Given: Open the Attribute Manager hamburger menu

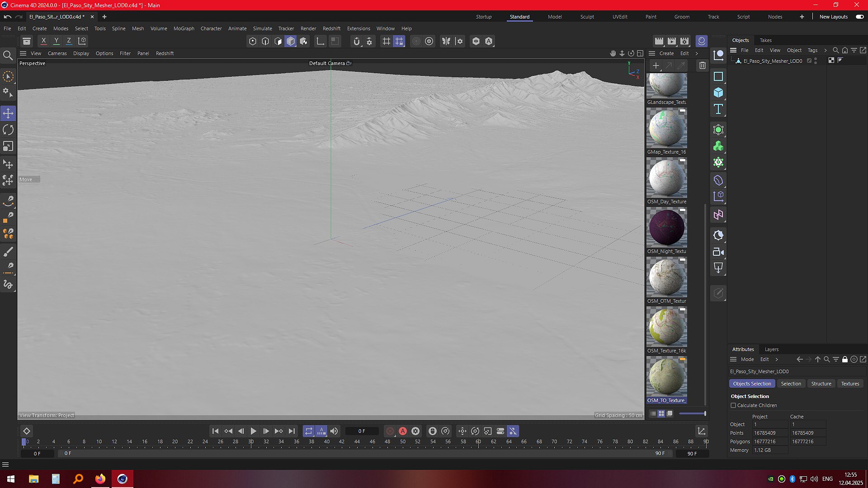Looking at the screenshot, I should (733, 359).
